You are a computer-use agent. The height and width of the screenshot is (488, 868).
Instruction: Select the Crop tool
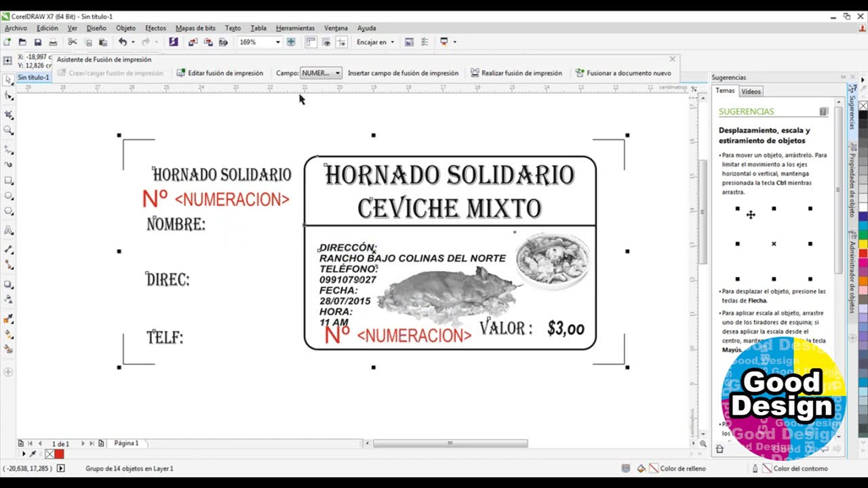[x=9, y=114]
